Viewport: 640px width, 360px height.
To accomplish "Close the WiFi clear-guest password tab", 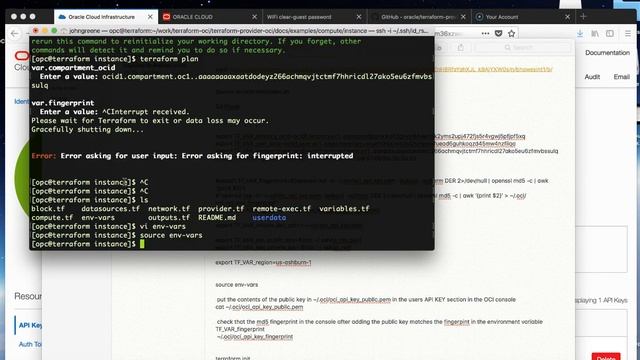I will (359, 17).
